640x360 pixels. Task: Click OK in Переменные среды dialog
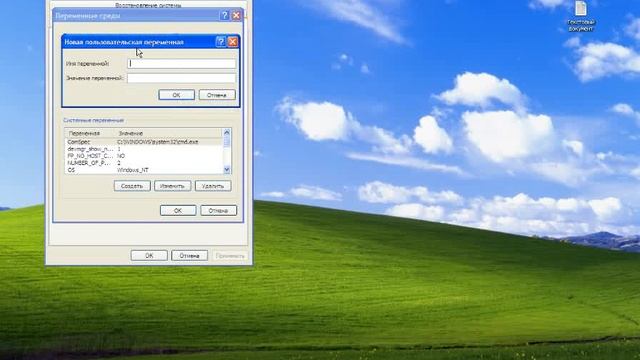coord(178,210)
